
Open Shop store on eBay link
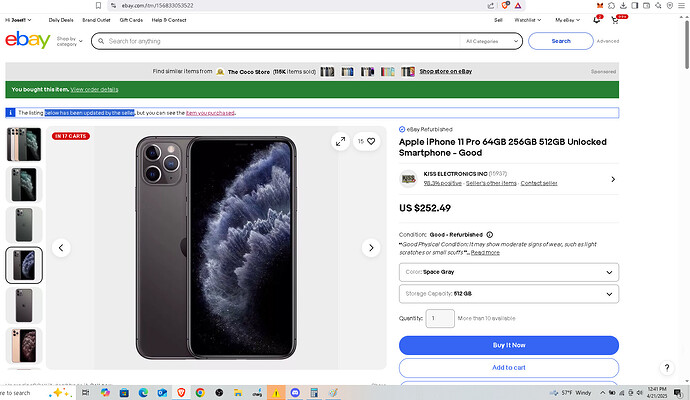pyautogui.click(x=445, y=71)
